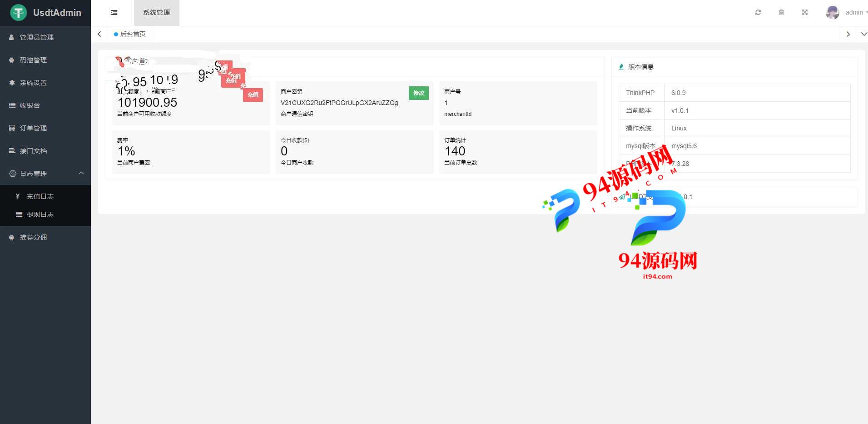The height and width of the screenshot is (424, 868).
Task: Click the 当前商户可用收款额度 label
Action: coord(144,114)
